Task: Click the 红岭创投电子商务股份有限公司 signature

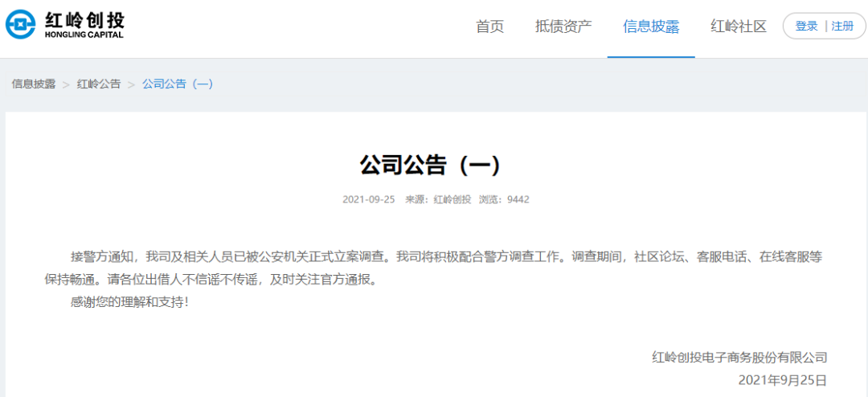Action: pyautogui.click(x=739, y=357)
